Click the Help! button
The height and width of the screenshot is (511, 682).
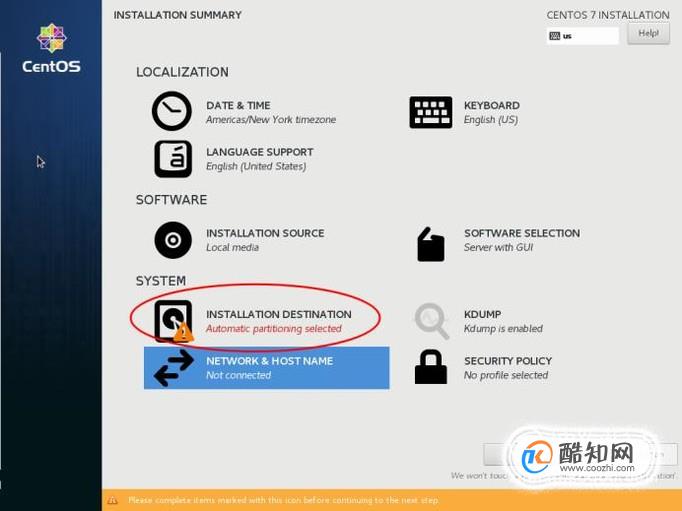click(648, 33)
